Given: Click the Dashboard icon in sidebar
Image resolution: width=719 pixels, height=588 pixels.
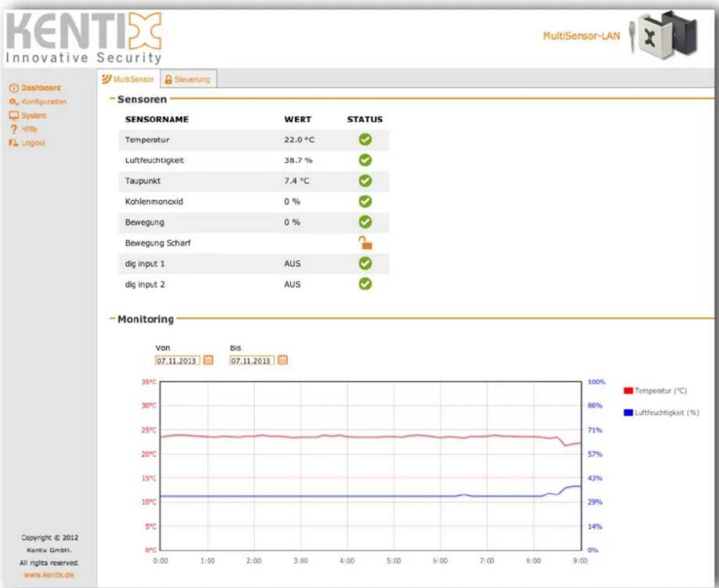Looking at the screenshot, I should tap(14, 88).
